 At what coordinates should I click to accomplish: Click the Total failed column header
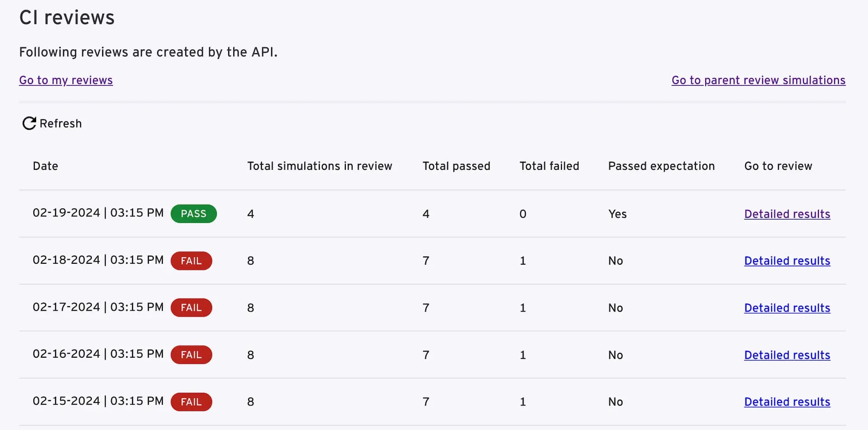click(x=549, y=166)
